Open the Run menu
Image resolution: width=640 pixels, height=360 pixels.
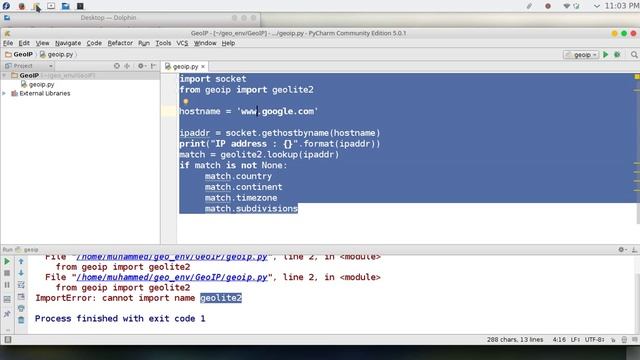point(144,43)
